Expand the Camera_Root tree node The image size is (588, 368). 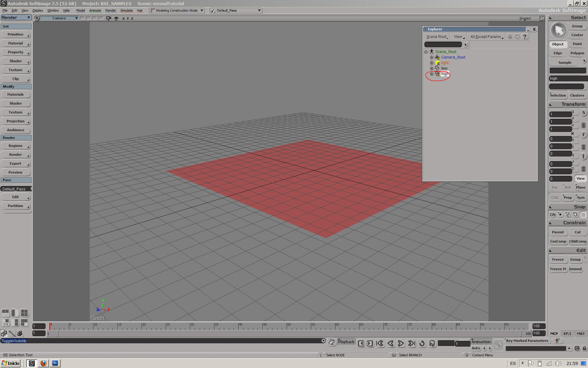pos(432,57)
